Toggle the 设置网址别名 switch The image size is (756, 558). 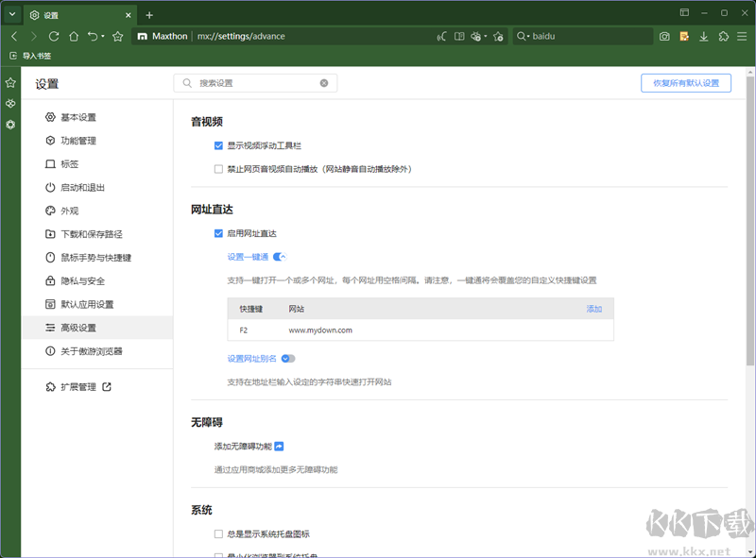(288, 359)
